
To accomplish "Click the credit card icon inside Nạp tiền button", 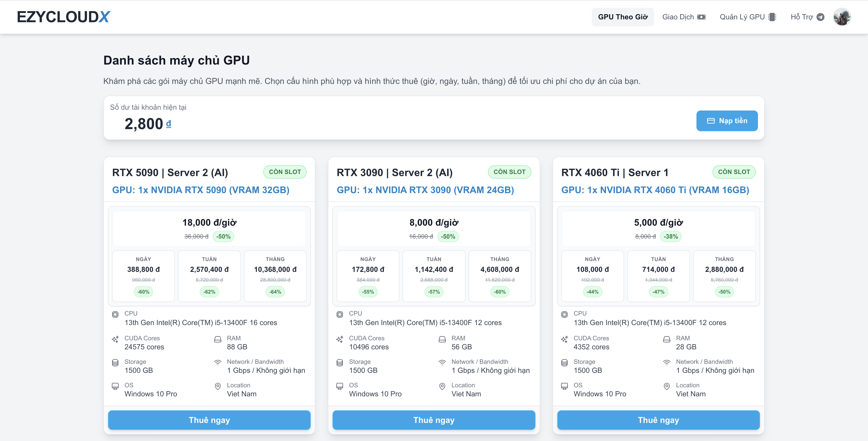I will pos(711,121).
